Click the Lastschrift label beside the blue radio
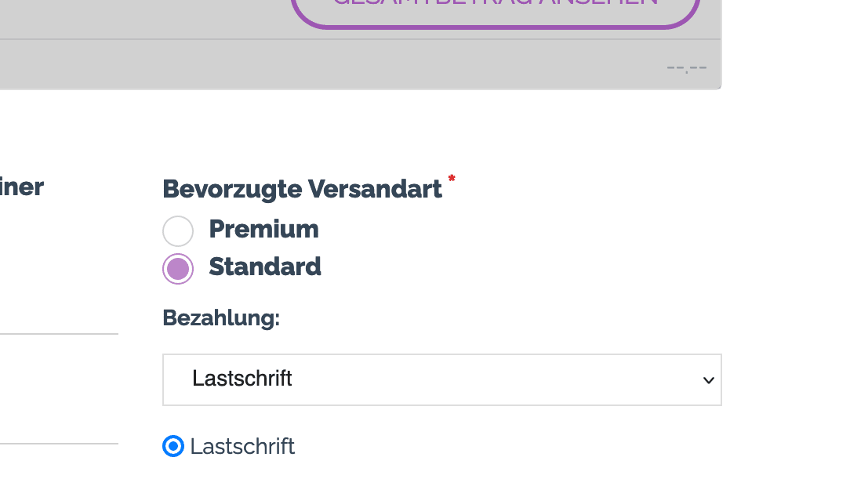Viewport: 868px width, 497px height. (x=242, y=446)
